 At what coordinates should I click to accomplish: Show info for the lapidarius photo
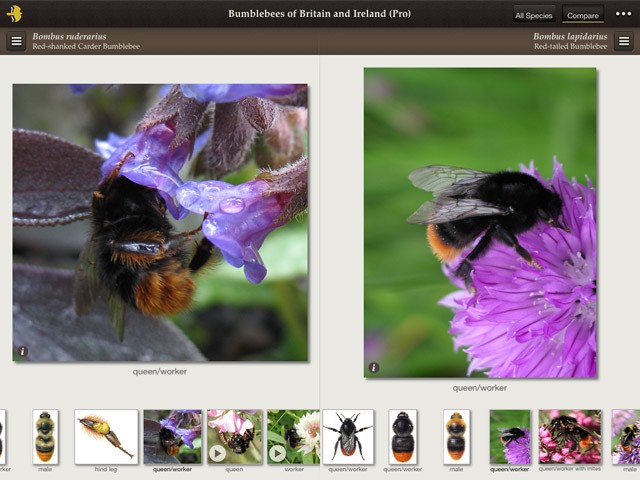coord(374,367)
